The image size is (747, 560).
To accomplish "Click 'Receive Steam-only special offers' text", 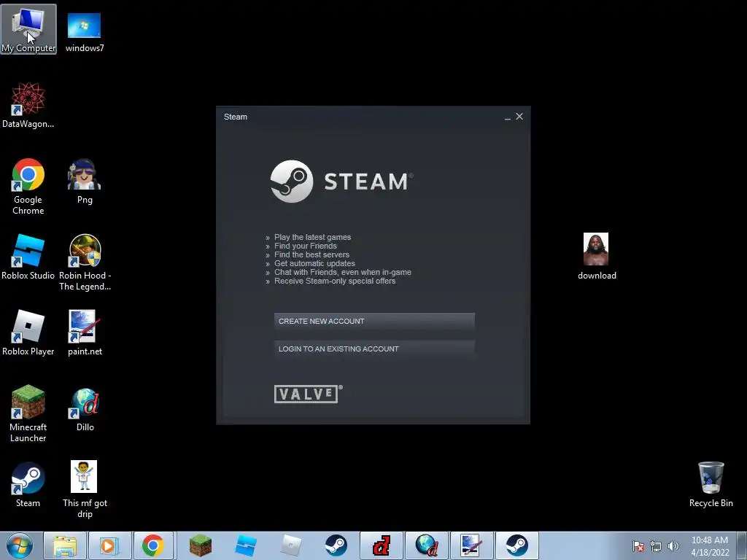I will (335, 281).
